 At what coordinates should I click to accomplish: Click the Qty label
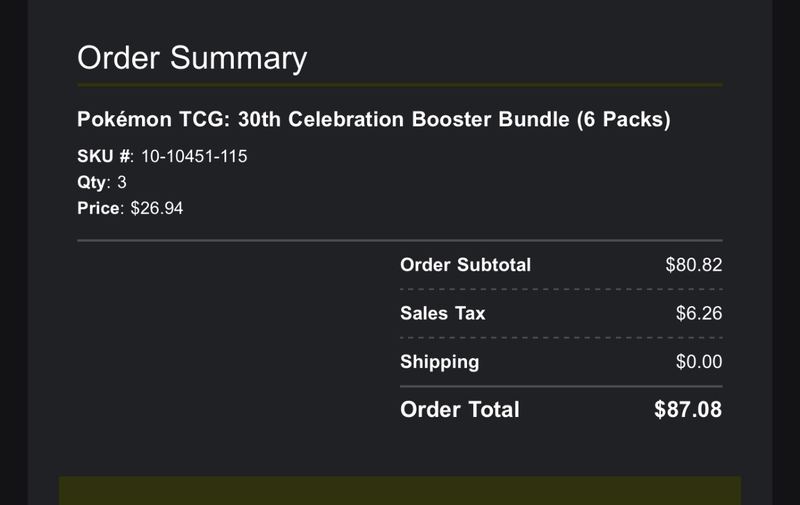92,183
